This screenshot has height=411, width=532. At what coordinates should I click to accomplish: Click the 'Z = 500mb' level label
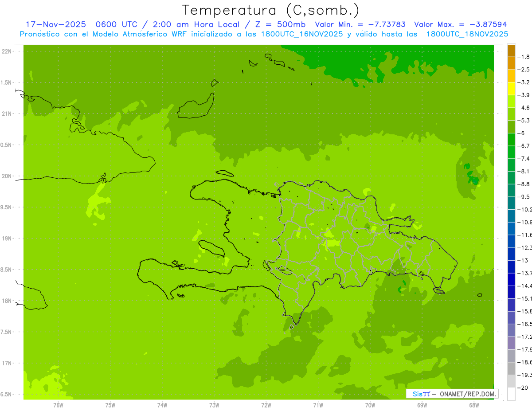coord(278,24)
